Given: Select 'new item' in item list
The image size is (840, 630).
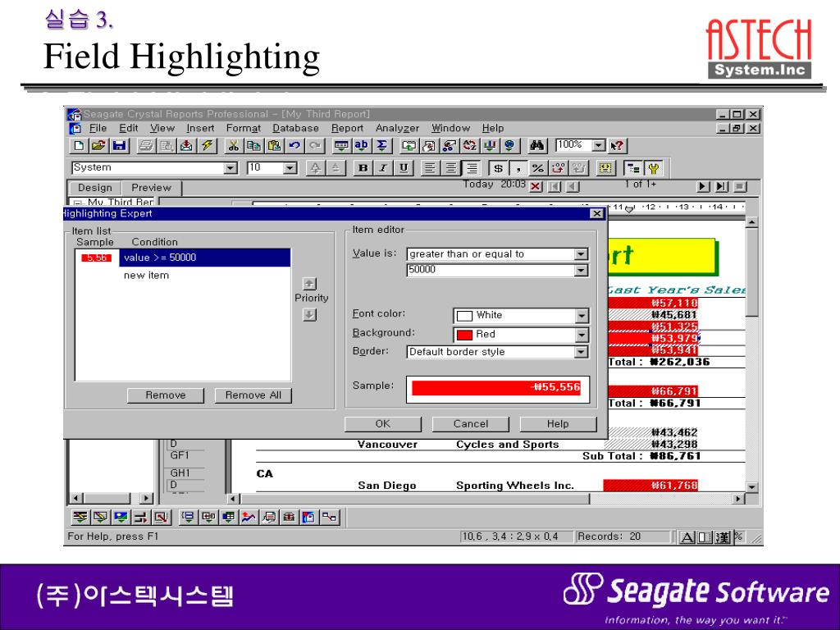Looking at the screenshot, I should 146,276.
